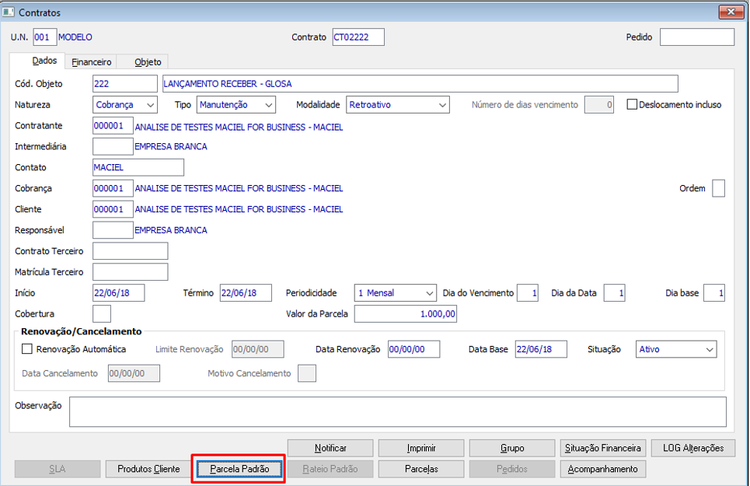Click the Contato field containing MACIEL
This screenshot has height=486, width=750.
coord(138,167)
